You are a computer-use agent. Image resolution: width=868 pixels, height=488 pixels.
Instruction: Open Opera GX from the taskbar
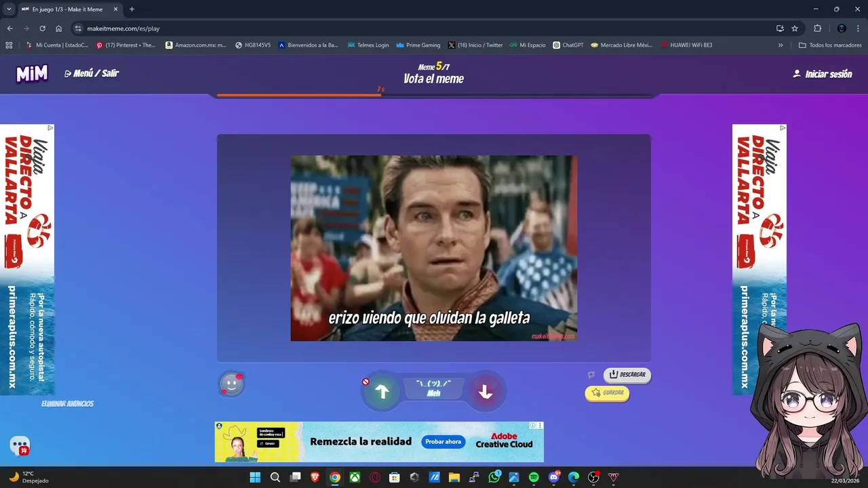(374, 477)
